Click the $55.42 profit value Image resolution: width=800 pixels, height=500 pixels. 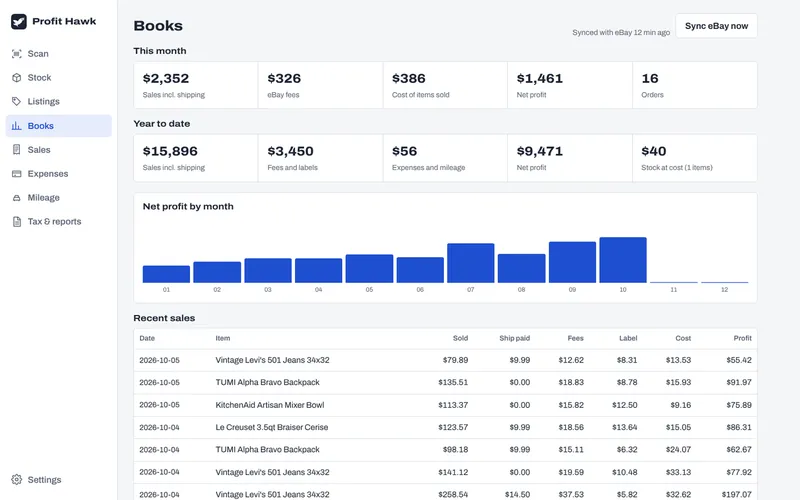(739, 360)
